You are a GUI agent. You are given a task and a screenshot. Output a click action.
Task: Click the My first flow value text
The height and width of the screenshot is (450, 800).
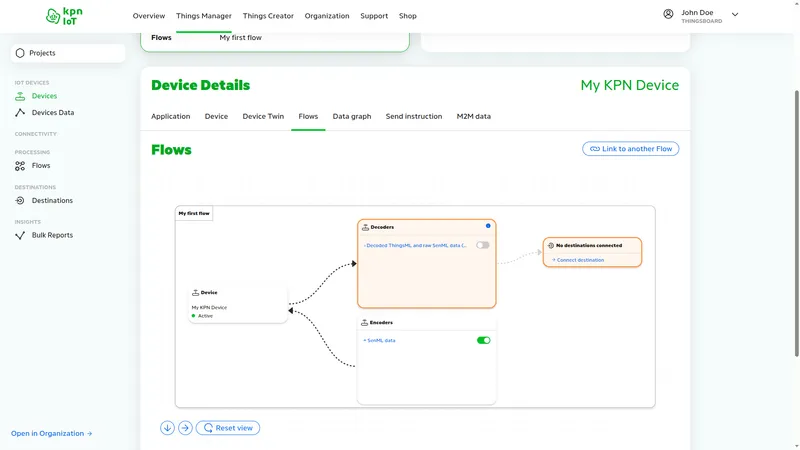click(240, 38)
